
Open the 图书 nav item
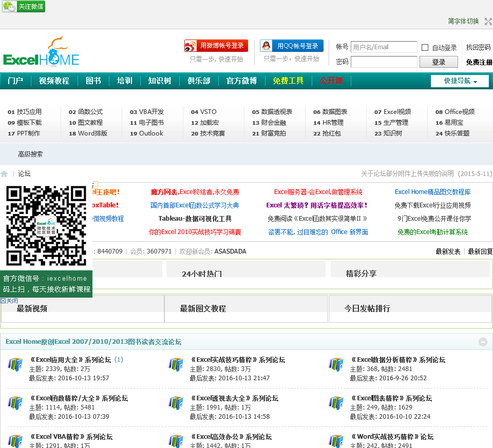pos(93,81)
